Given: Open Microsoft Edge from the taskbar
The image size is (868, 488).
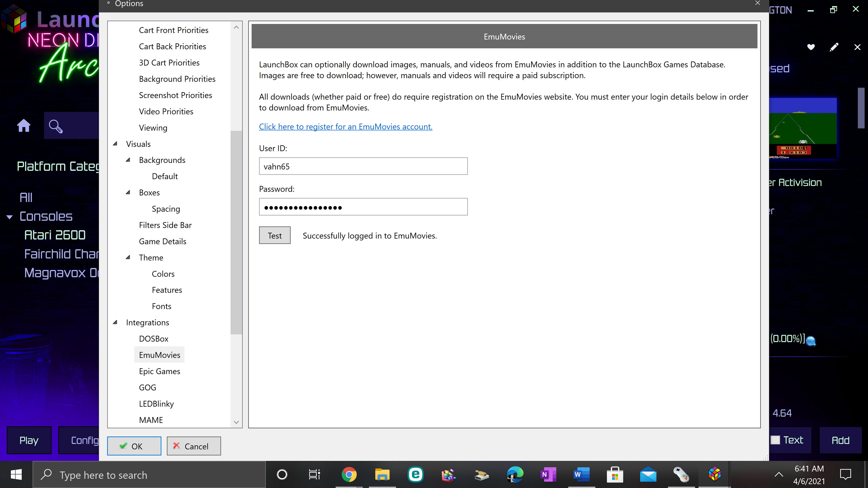Looking at the screenshot, I should coord(515,475).
